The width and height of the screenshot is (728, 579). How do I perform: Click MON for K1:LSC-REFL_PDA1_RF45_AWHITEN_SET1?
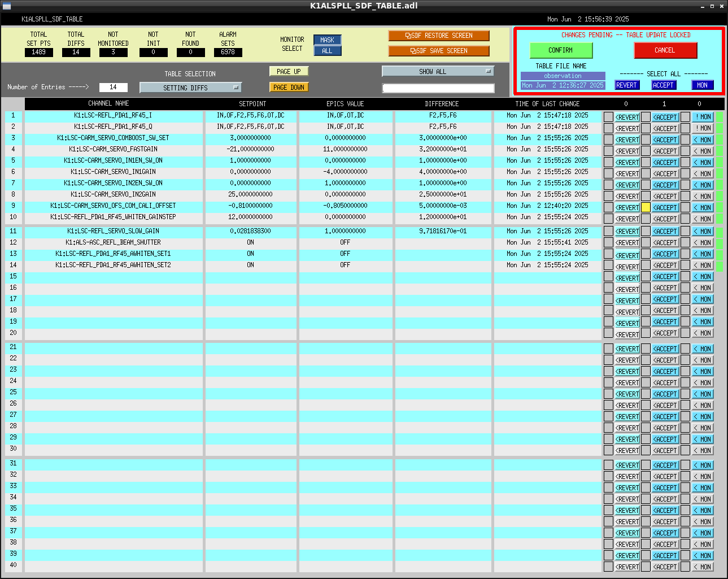(x=703, y=254)
